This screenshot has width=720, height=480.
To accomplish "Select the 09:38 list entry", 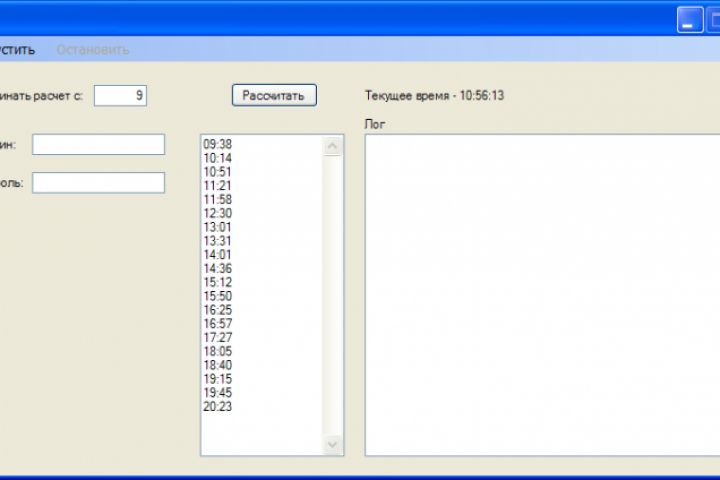I will [218, 144].
